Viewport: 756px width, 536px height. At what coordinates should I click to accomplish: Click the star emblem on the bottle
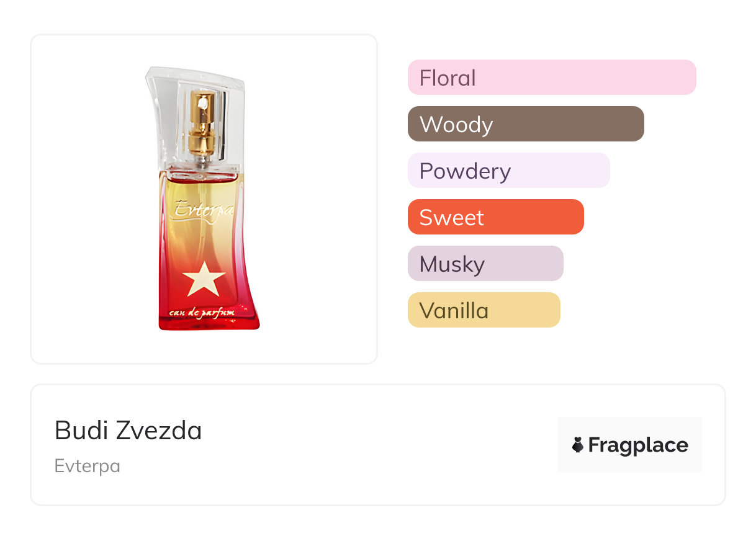[204, 280]
